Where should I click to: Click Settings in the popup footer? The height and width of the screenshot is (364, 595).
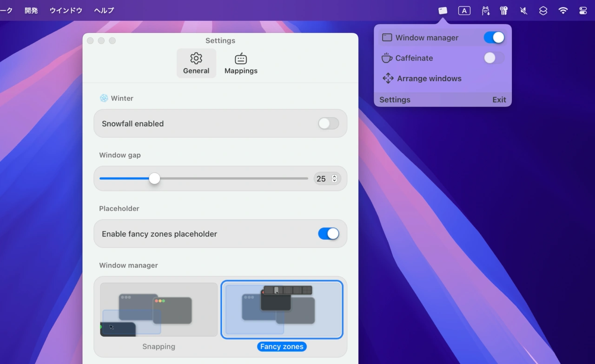tap(395, 100)
